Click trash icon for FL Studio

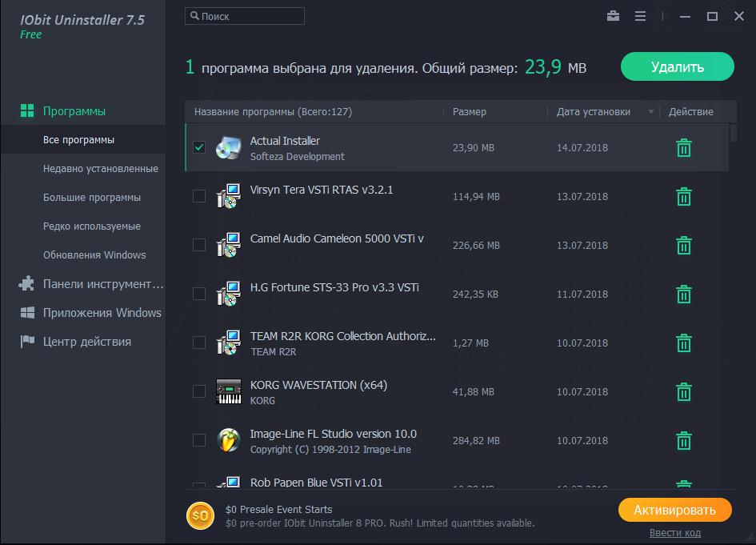[684, 440]
